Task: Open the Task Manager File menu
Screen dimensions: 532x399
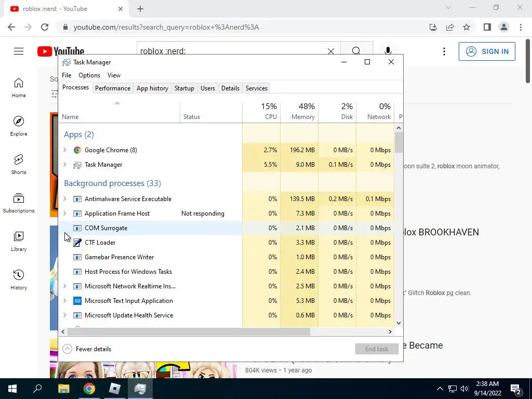Action: [66, 75]
